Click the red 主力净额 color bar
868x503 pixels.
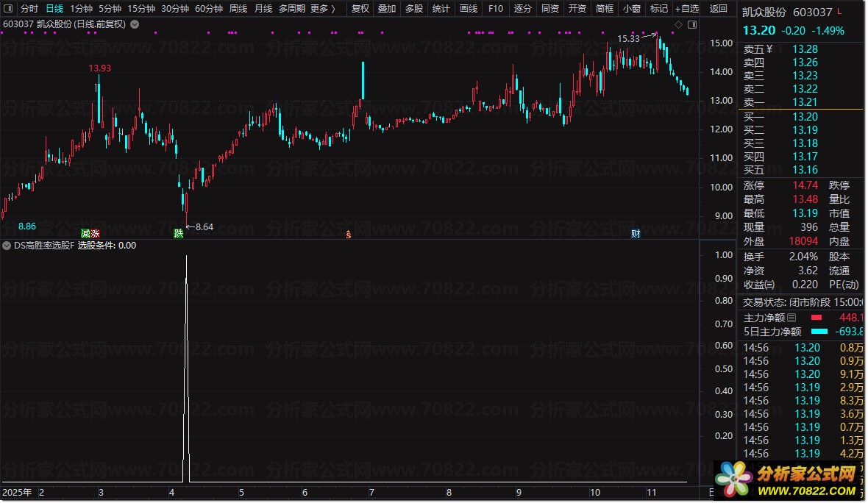point(817,318)
